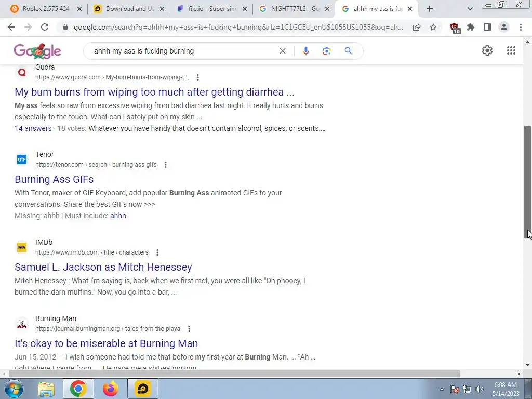Clear the Google search box
This screenshot has height=399, width=532.
pos(282,51)
